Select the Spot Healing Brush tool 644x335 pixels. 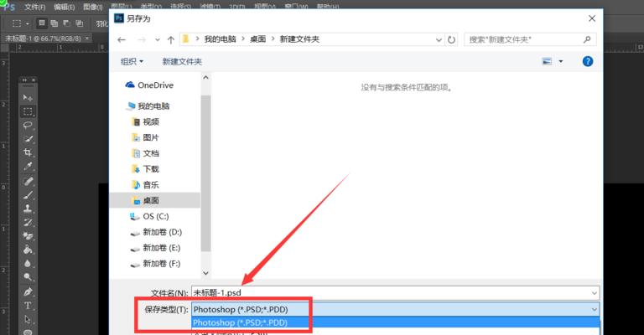[28, 181]
